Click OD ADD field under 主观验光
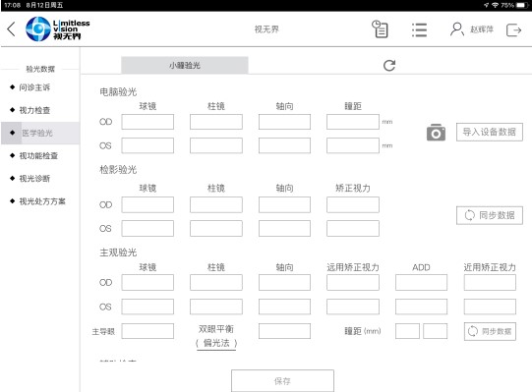The height and width of the screenshot is (392, 532). tap(421, 282)
